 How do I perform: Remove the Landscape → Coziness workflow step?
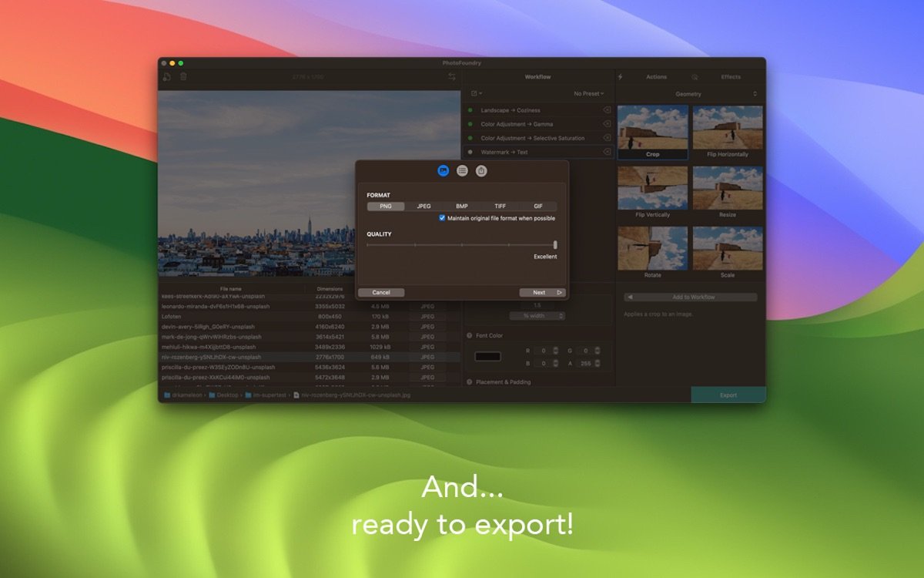606,110
